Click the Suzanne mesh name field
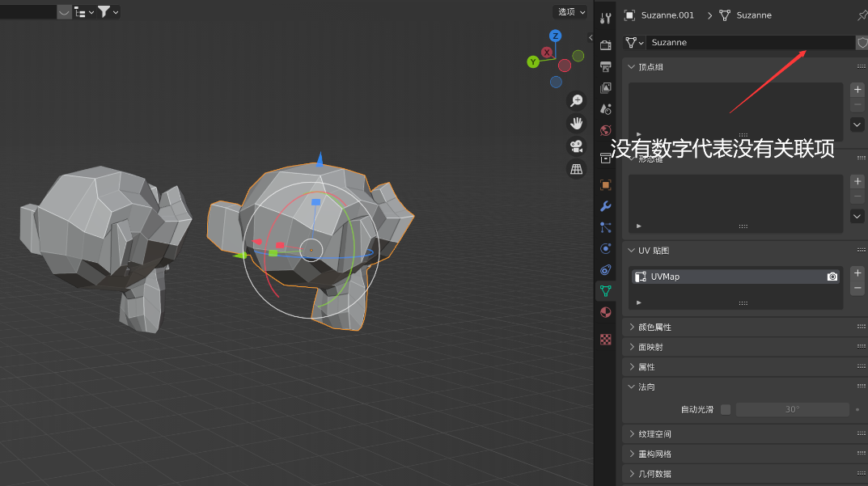This screenshot has width=868, height=486. 751,43
